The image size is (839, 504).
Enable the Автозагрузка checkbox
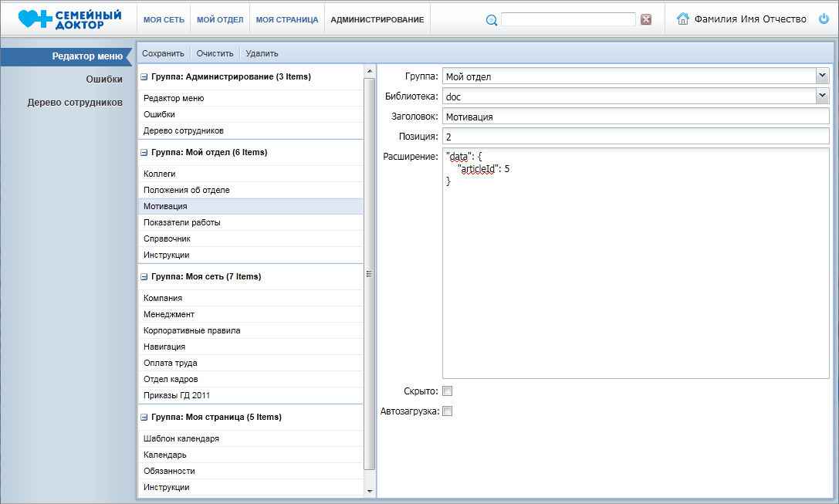tap(448, 411)
